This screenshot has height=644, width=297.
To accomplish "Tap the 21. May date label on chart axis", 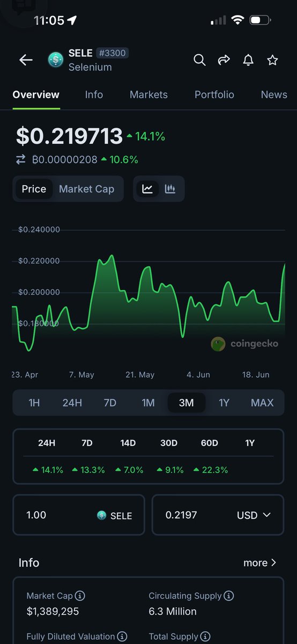I will coord(140,375).
